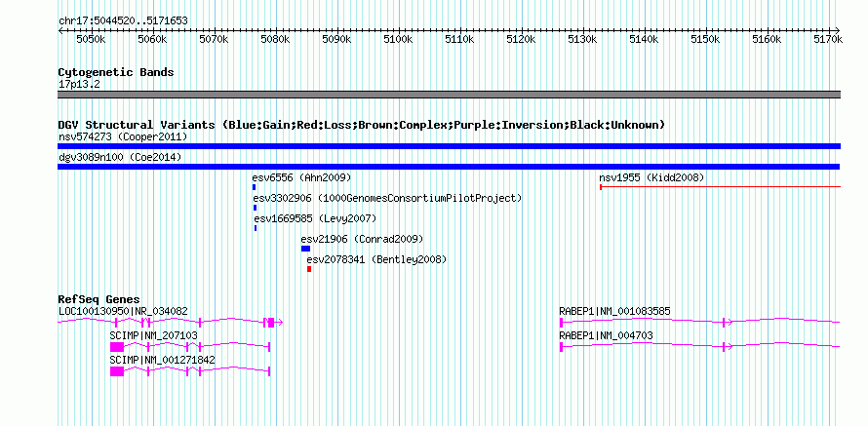
Task: Click the Cytogenetic Bands track title
Action: 116,72
